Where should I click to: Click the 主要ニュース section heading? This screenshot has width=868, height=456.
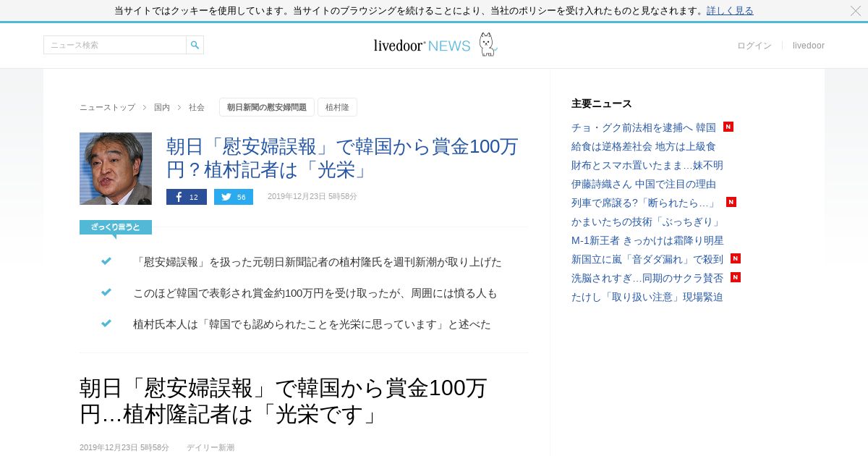pos(602,104)
